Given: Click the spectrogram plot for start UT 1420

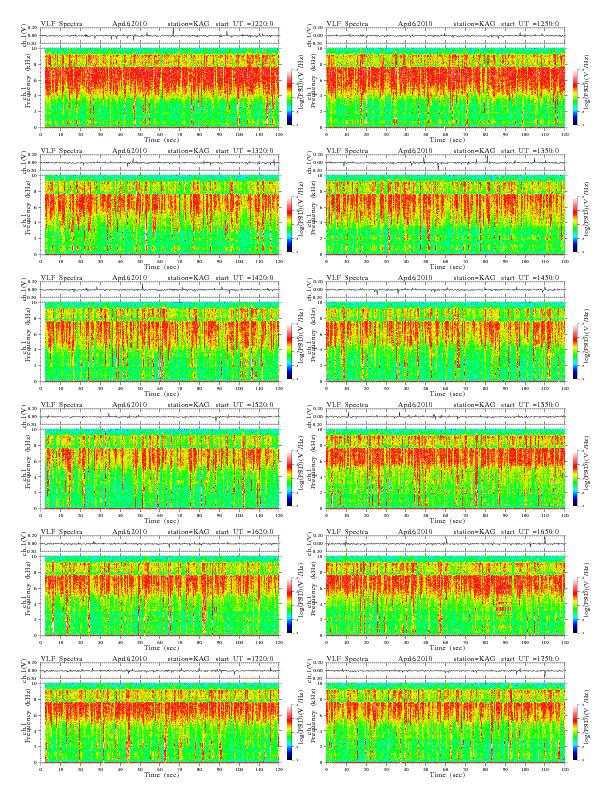Looking at the screenshot, I should pos(160,342).
